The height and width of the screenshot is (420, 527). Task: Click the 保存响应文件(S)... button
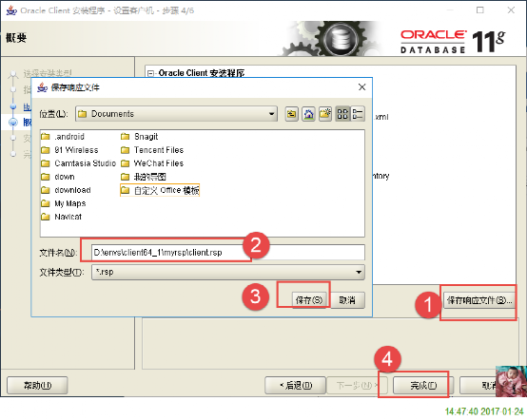tap(479, 300)
